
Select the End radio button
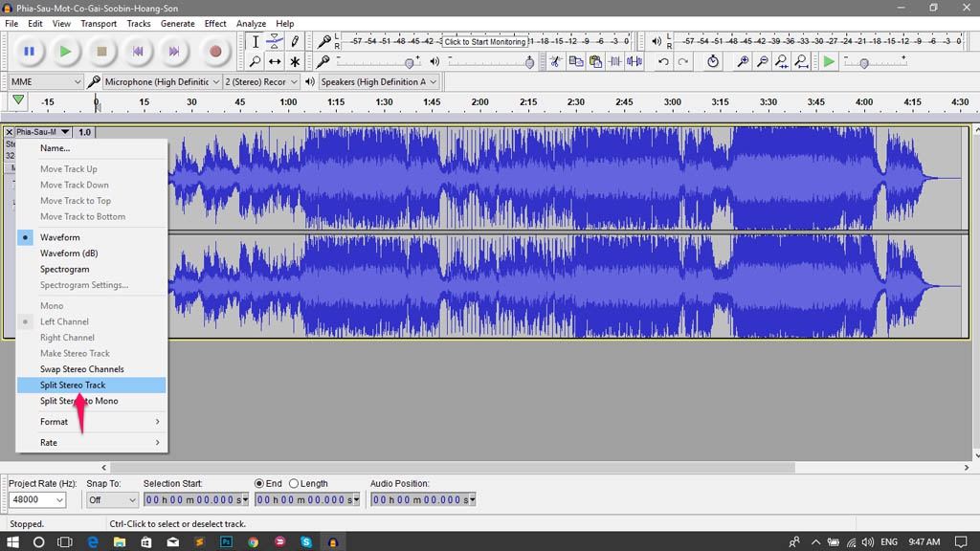point(259,484)
